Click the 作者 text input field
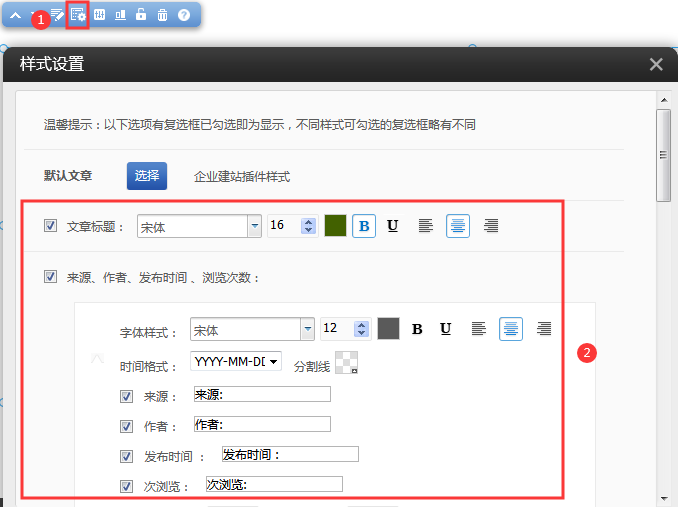Screen dimensions: 678x507 tap(262, 424)
